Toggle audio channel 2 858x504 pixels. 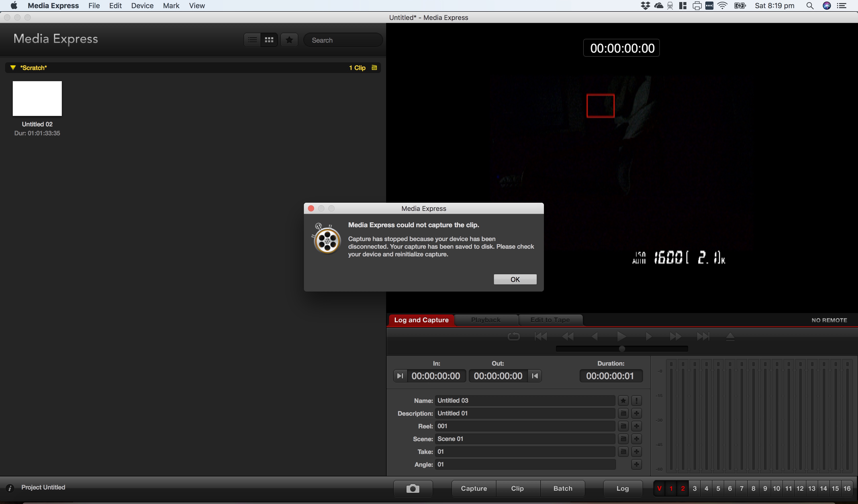point(683,489)
